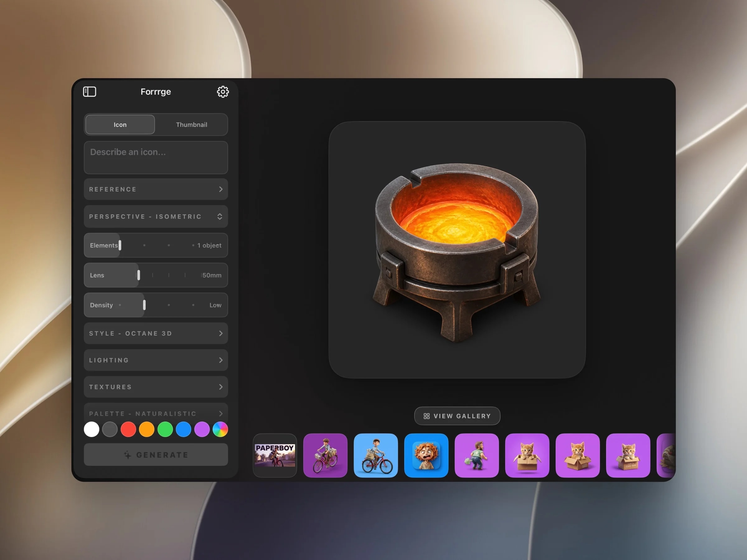Viewport: 747px width, 560px height.
Task: Select the Paperboy thumbnail
Action: pyautogui.click(x=275, y=455)
